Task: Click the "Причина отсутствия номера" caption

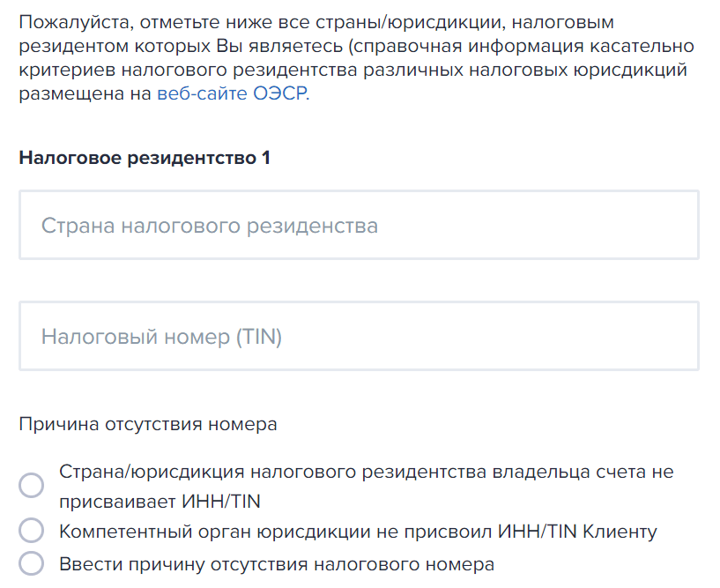Action: click(148, 424)
